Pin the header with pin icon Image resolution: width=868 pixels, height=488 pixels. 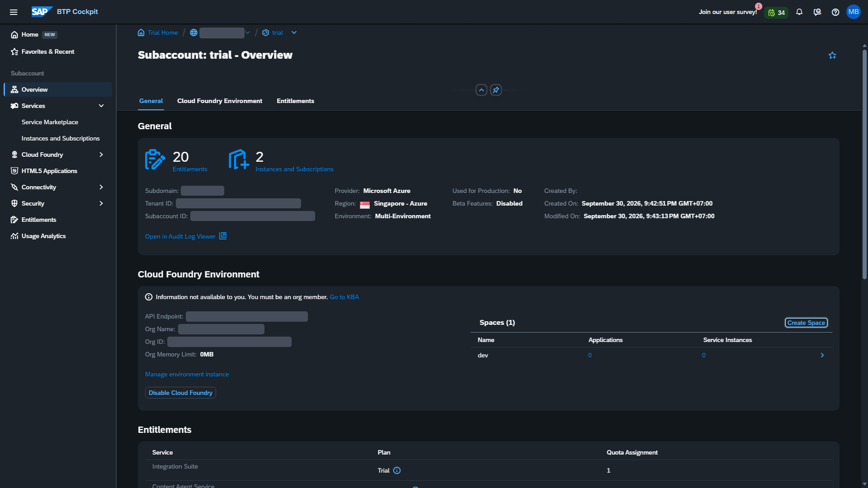point(496,90)
